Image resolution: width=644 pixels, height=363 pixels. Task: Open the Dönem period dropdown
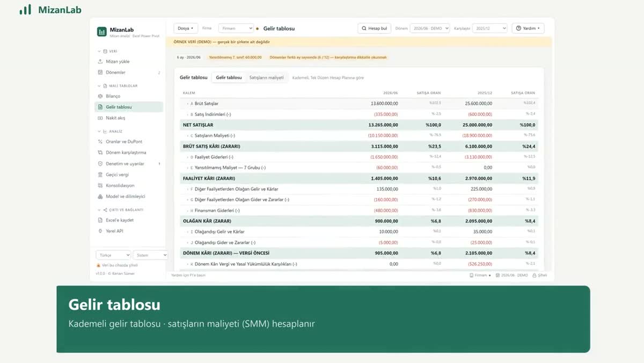(429, 28)
